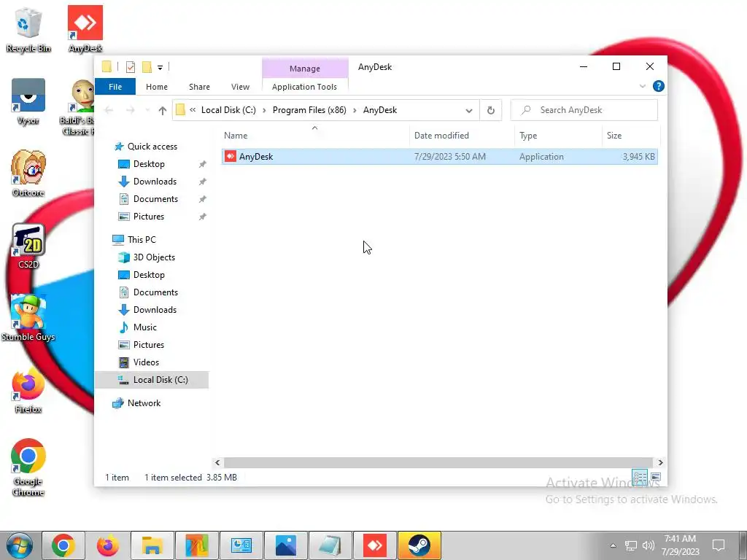The image size is (747, 560).
Task: Open pinned Documents under Quick access
Action: [x=155, y=199]
